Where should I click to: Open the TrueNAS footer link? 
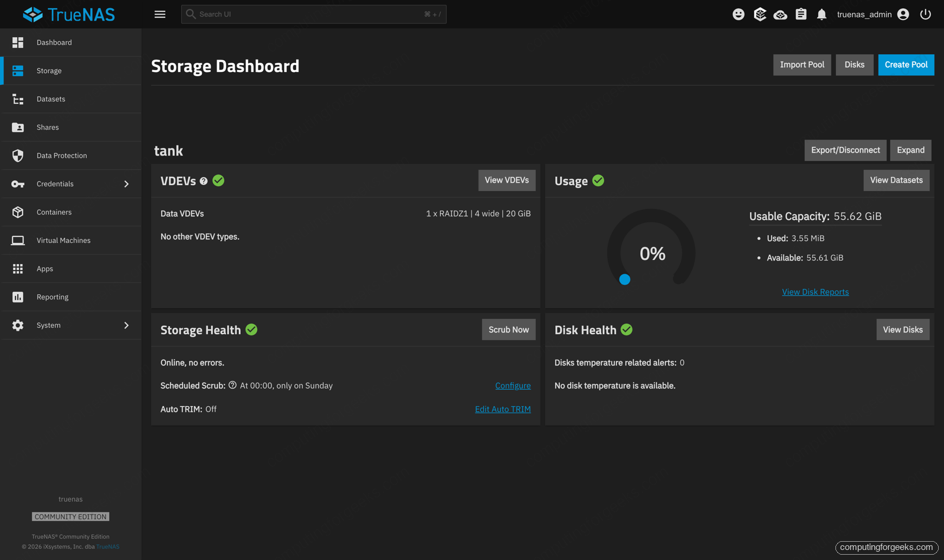[108, 546]
